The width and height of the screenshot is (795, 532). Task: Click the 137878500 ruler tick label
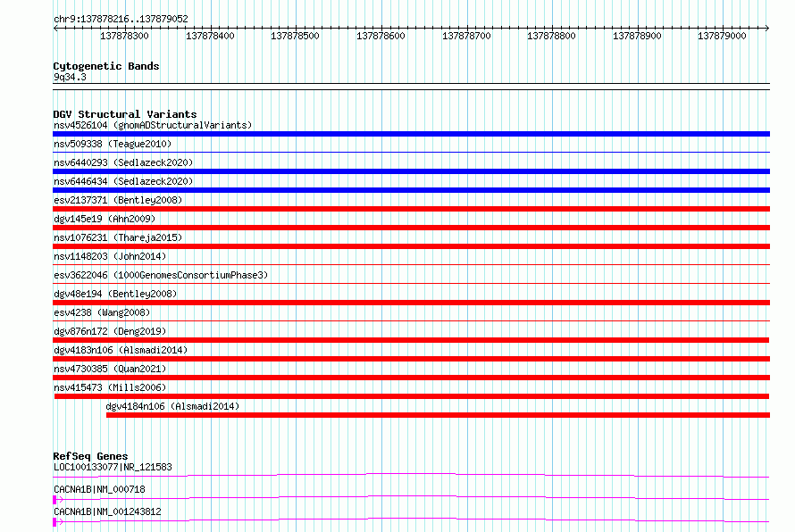click(295, 36)
